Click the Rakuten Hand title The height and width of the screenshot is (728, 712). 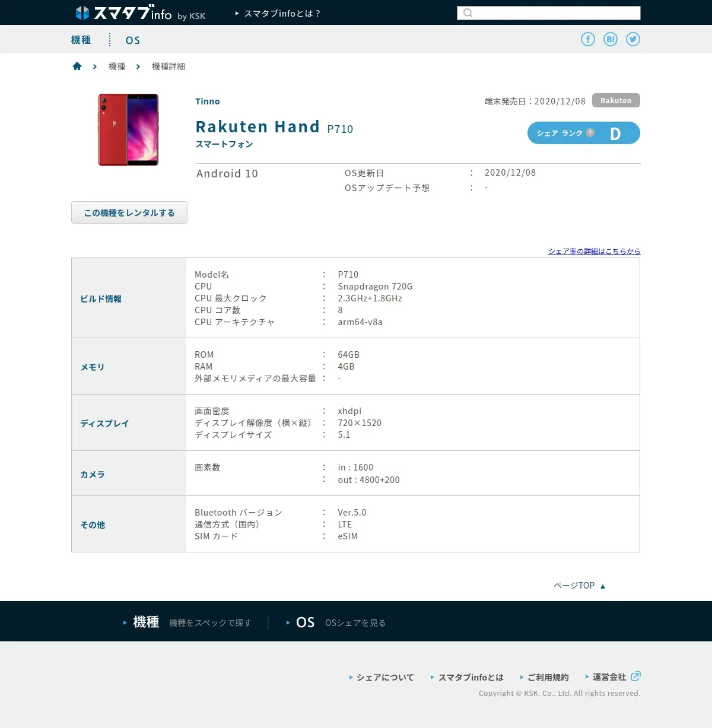[258, 127]
